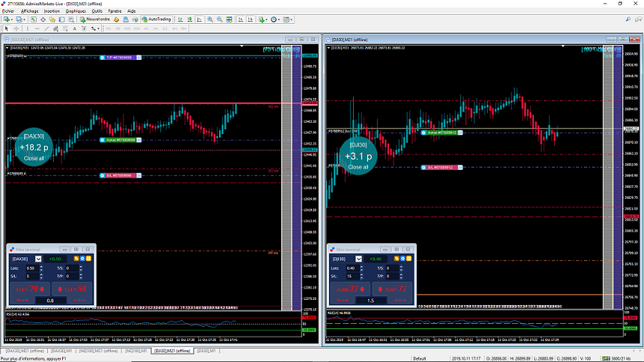Click the red S/L order label on DJI30 chart

(x=442, y=168)
